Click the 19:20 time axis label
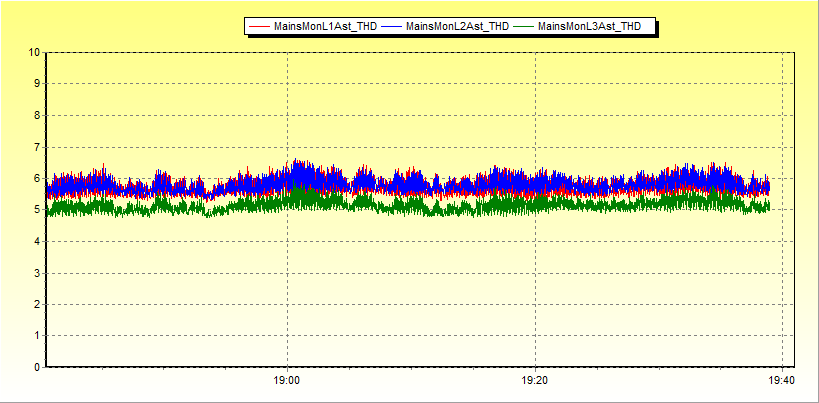This screenshot has width=819, height=403. [535, 381]
